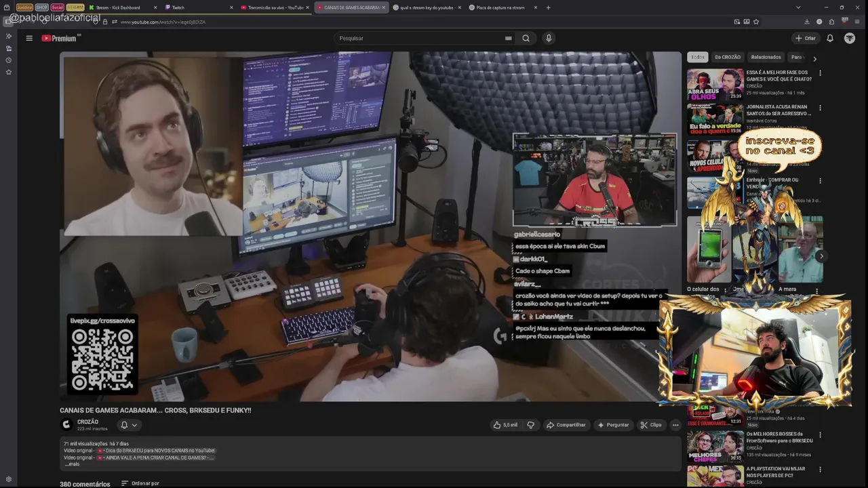Open the list all tabs chevron
This screenshot has height=488, width=868.
[x=798, y=7]
